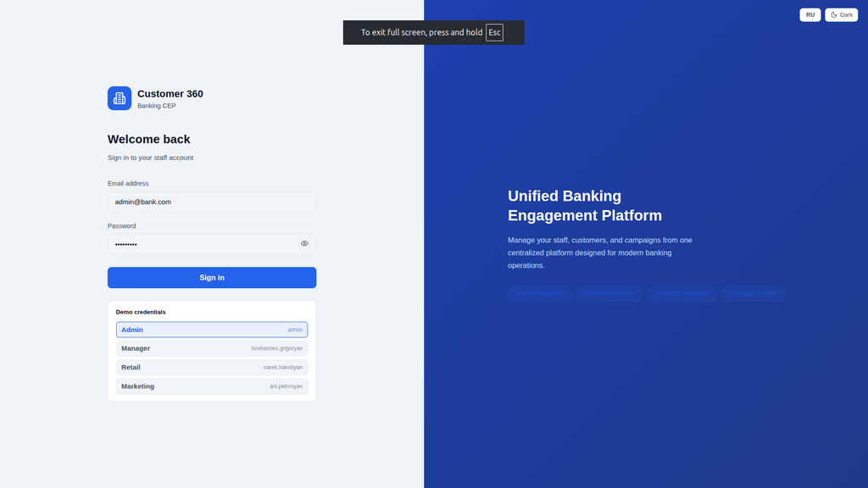The width and height of the screenshot is (868, 488).
Task: Click the Sign in button
Action: (211, 278)
